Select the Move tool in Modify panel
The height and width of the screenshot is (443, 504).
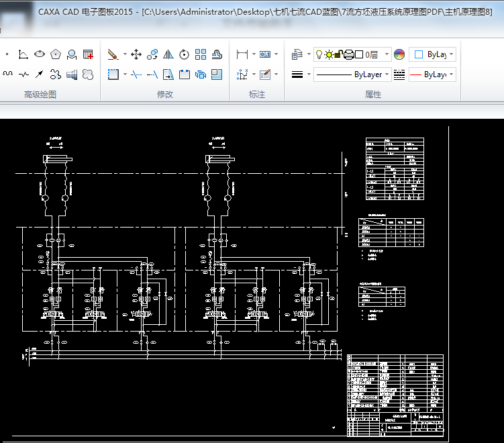pyautogui.click(x=136, y=54)
